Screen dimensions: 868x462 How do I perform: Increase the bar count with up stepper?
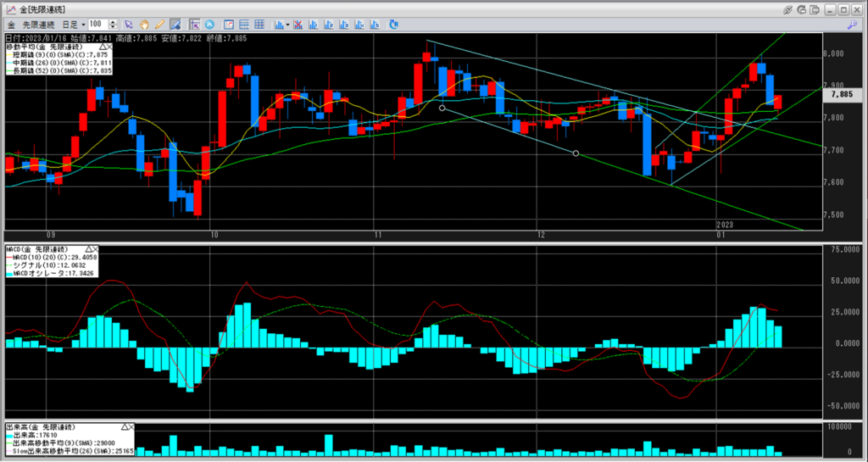click(x=113, y=22)
